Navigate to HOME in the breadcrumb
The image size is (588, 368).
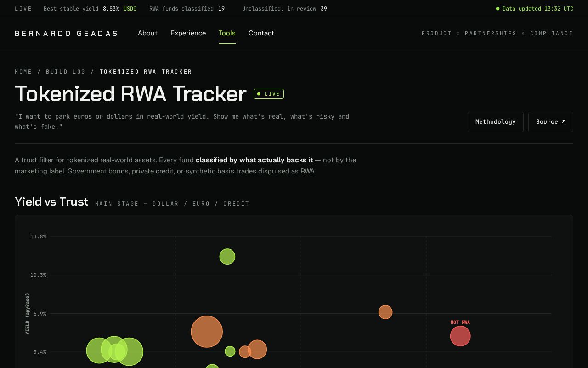[x=23, y=72]
